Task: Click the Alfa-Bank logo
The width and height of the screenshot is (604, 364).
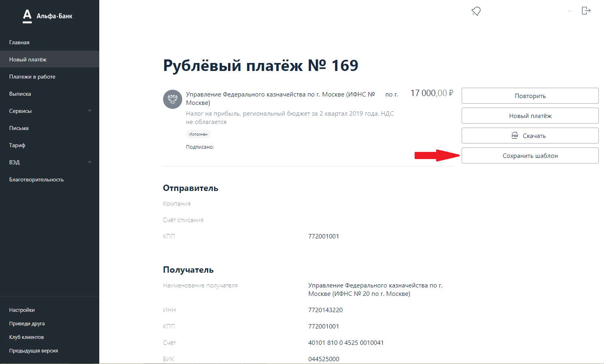Action: click(47, 16)
